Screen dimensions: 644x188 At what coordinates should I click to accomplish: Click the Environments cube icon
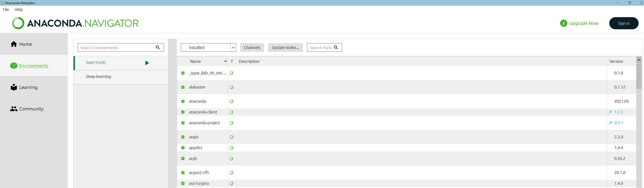point(14,66)
